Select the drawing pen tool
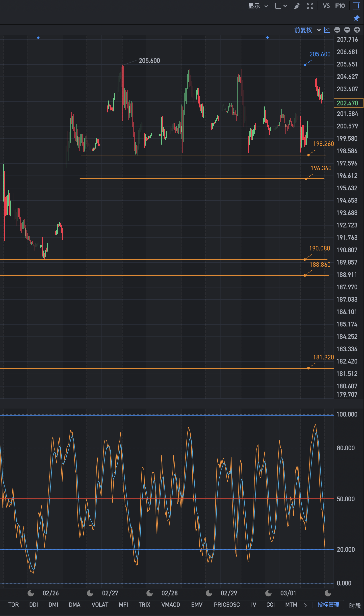The width and height of the screenshot is (364, 616). point(297,6)
